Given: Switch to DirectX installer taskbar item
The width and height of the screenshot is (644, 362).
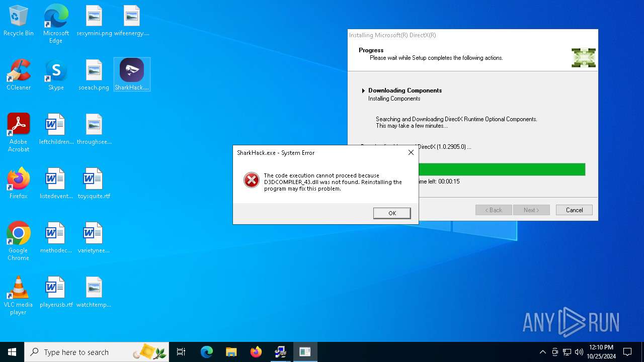Looking at the screenshot, I should pyautogui.click(x=280, y=352).
